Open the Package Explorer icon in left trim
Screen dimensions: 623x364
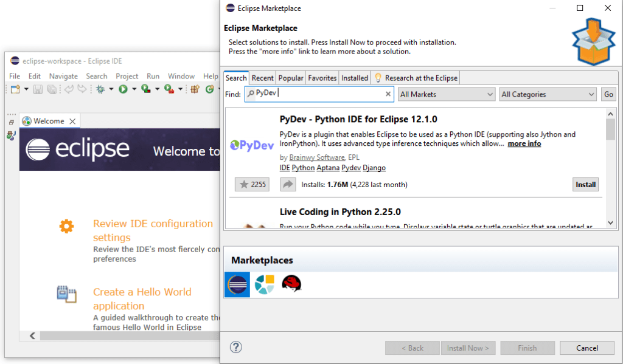pos(11,136)
